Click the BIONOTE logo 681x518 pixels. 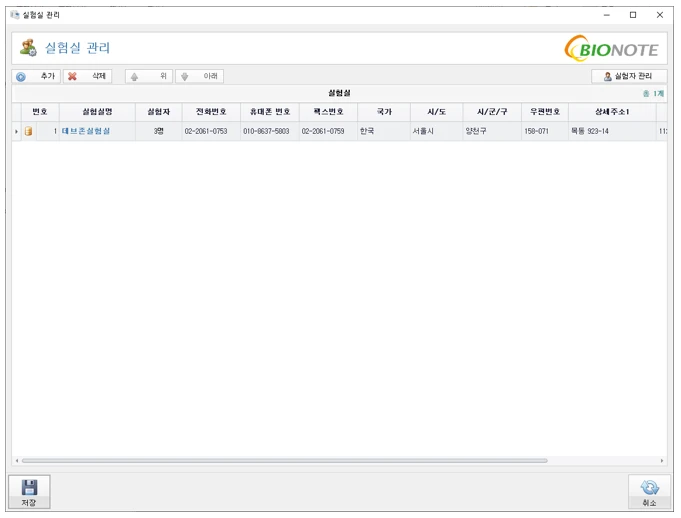[612, 48]
